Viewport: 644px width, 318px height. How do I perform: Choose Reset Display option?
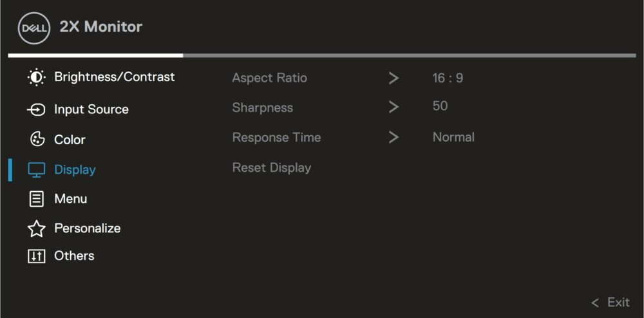point(272,168)
